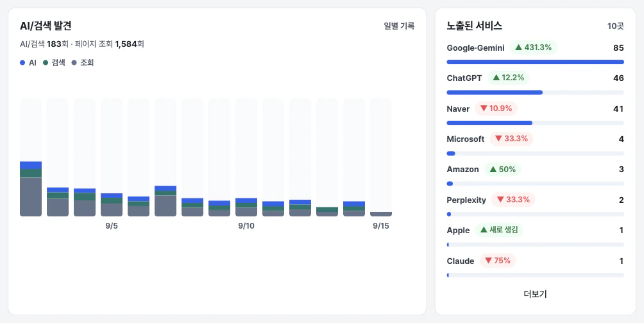Screen dimensions: 644x323
Task: Click the Google·Gemini count 85
Action: point(618,48)
